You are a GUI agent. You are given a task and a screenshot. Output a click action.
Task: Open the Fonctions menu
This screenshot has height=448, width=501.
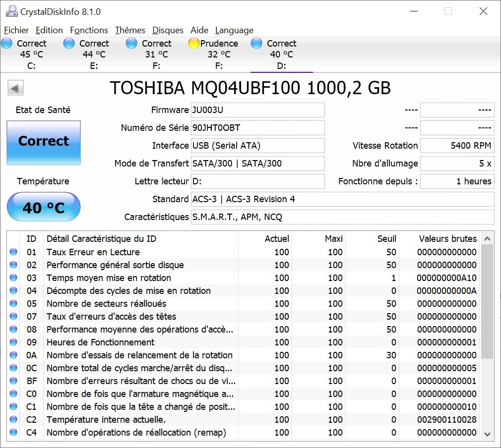[x=89, y=30]
